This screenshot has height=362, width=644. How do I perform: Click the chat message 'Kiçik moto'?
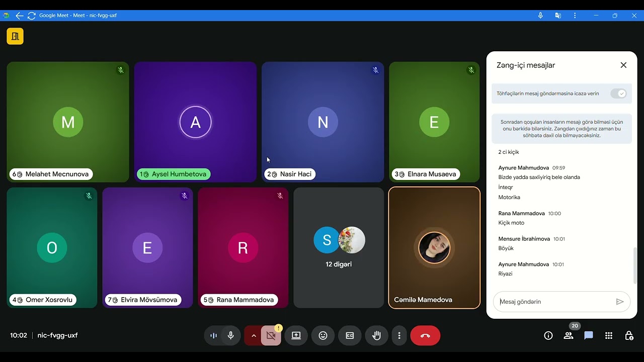(x=511, y=223)
